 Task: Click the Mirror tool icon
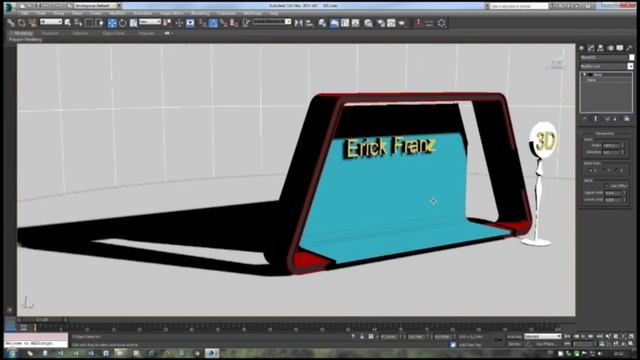pos(299,23)
